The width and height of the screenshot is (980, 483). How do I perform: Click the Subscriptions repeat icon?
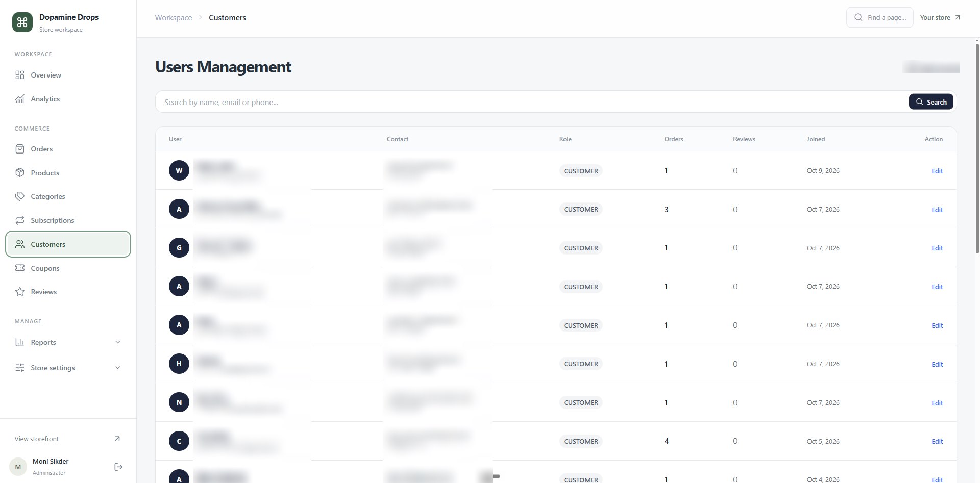20,220
